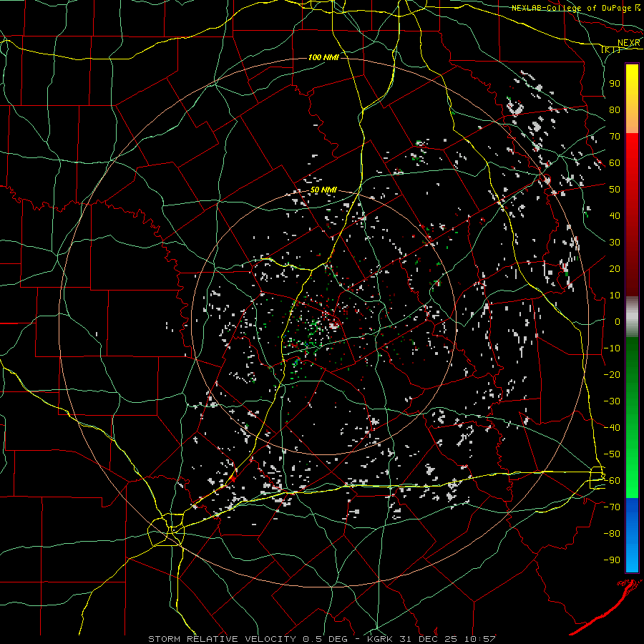This screenshot has height=644, width=644.
Task: Select the yellow band of the velocity scale
Action: point(632,98)
